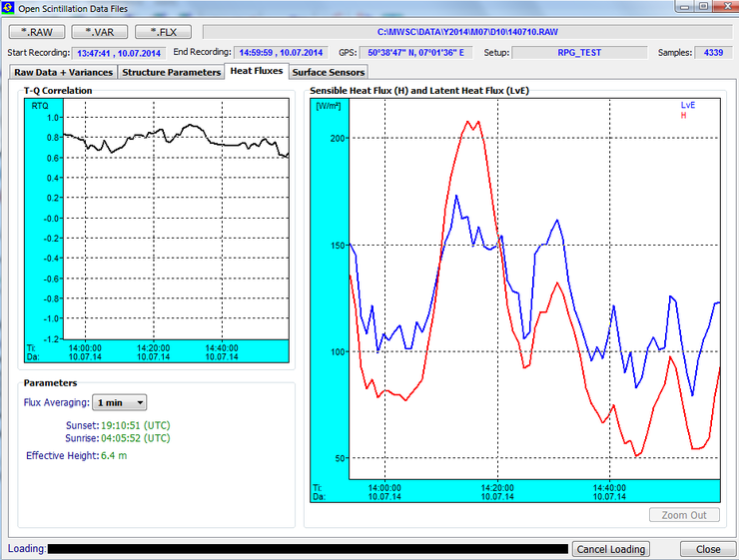739x560 pixels.
Task: Click Cancel Loading button
Action: [611, 549]
